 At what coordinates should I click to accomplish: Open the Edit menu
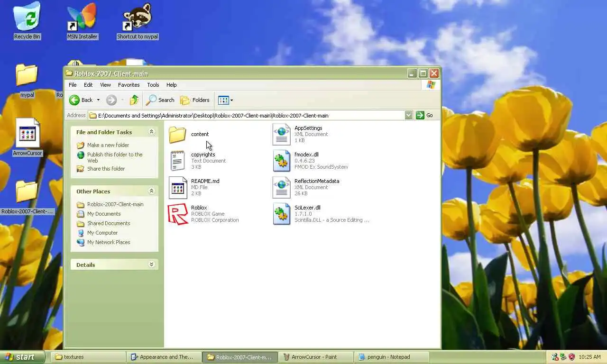pos(88,85)
